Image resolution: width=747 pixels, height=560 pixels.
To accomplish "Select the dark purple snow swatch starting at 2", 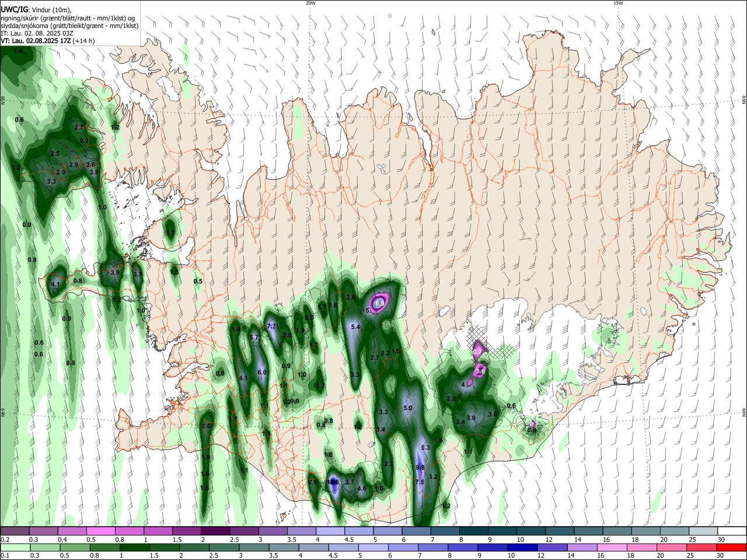I will click(215, 531).
